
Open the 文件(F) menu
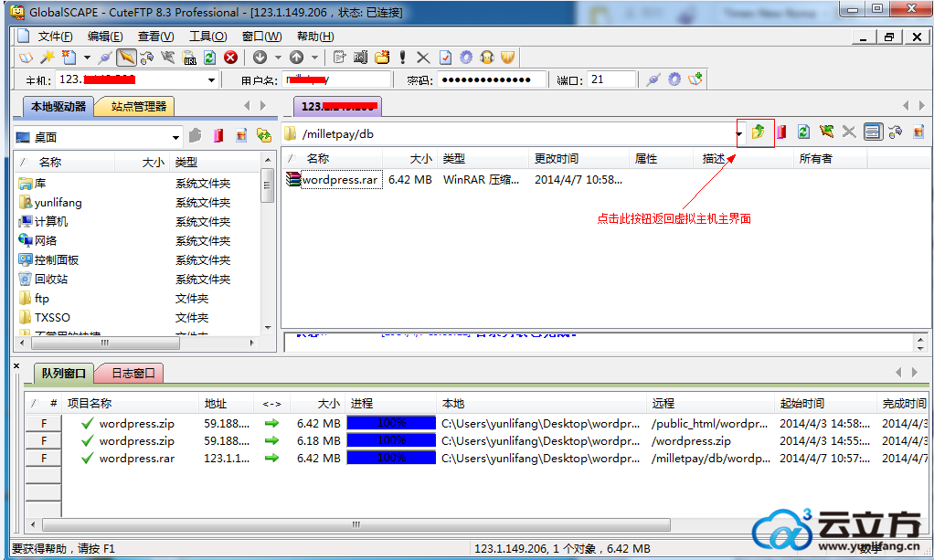pos(55,37)
